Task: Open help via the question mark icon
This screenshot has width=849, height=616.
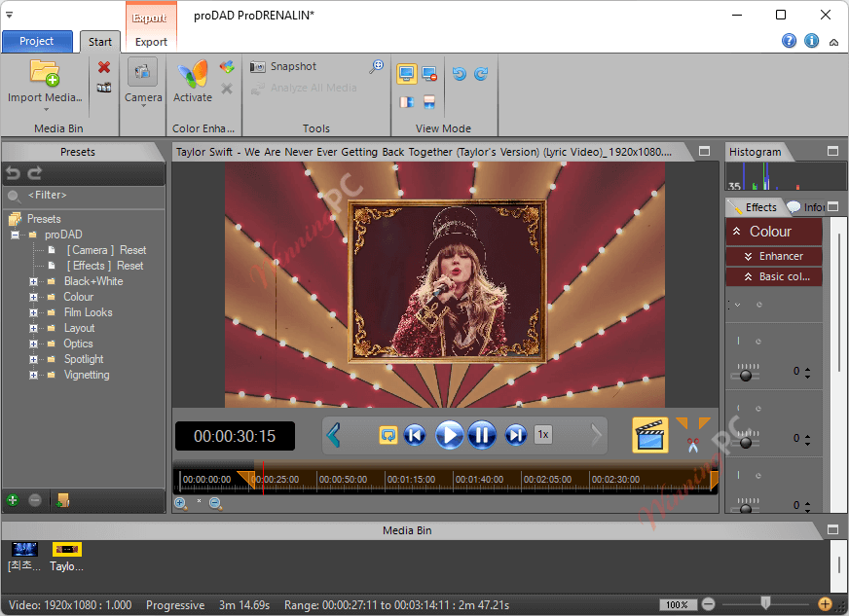Action: [x=789, y=41]
